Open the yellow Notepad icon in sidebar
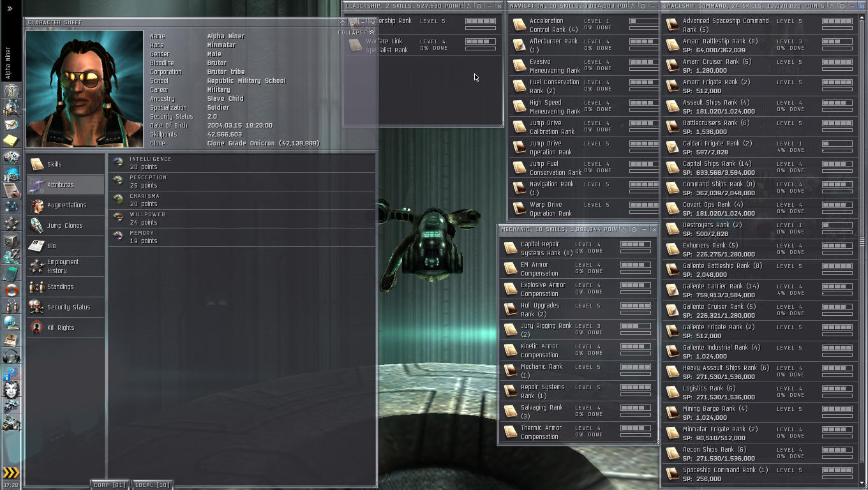Image resolution: width=868 pixels, height=490 pixels. (x=11, y=140)
